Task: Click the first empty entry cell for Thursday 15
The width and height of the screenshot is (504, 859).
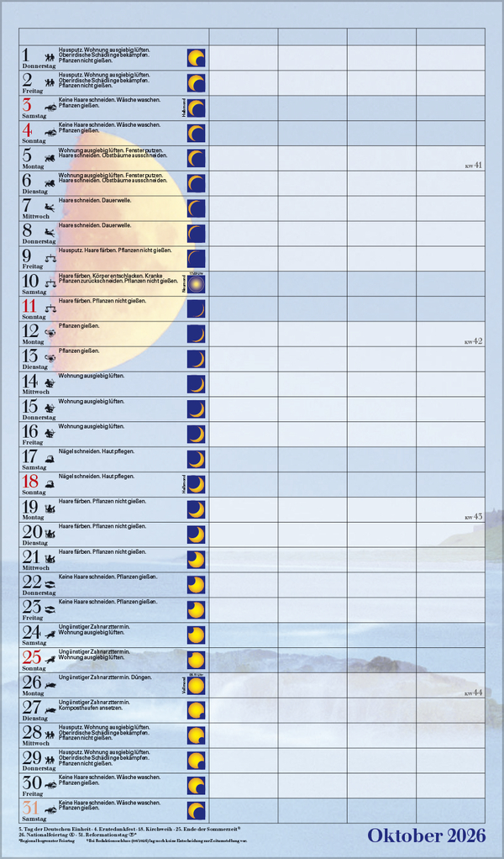Action: [243, 409]
